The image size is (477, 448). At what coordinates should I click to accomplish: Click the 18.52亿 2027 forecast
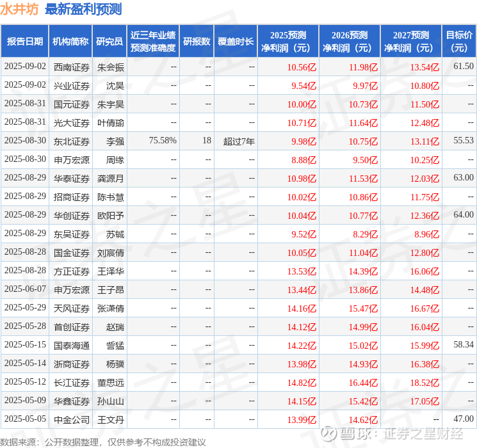pyautogui.click(x=424, y=383)
